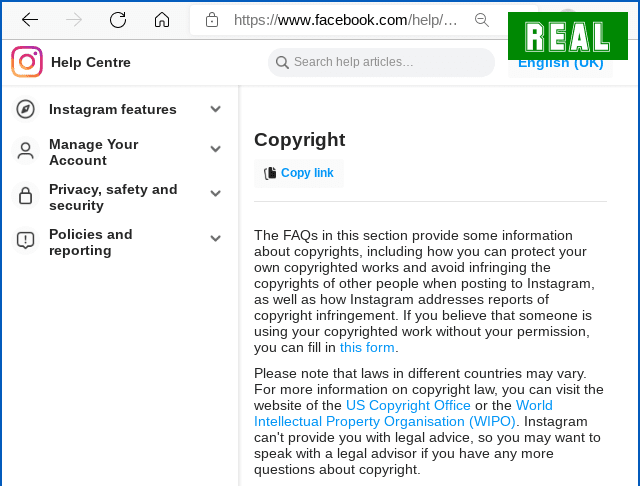Reload the page with the refresh icon
The height and width of the screenshot is (486, 640).
(x=118, y=19)
